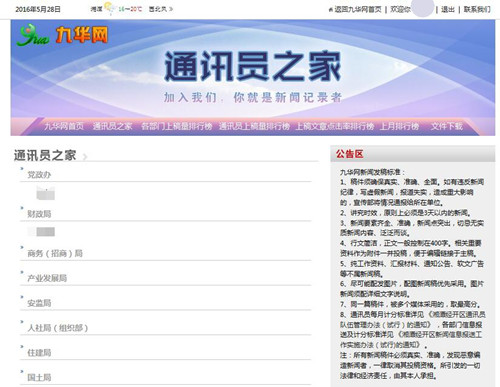The height and width of the screenshot is (387, 500).
Task: Click the bullet arrow beside 安监局
Action: click(22, 297)
